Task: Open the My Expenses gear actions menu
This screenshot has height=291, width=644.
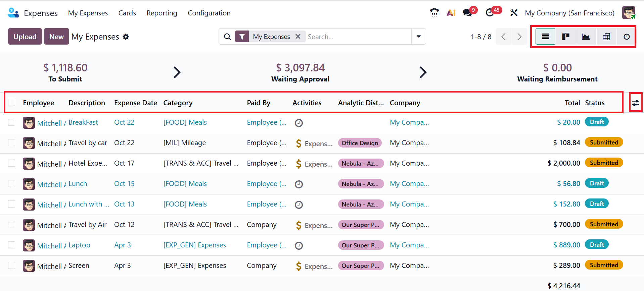Action: point(126,37)
